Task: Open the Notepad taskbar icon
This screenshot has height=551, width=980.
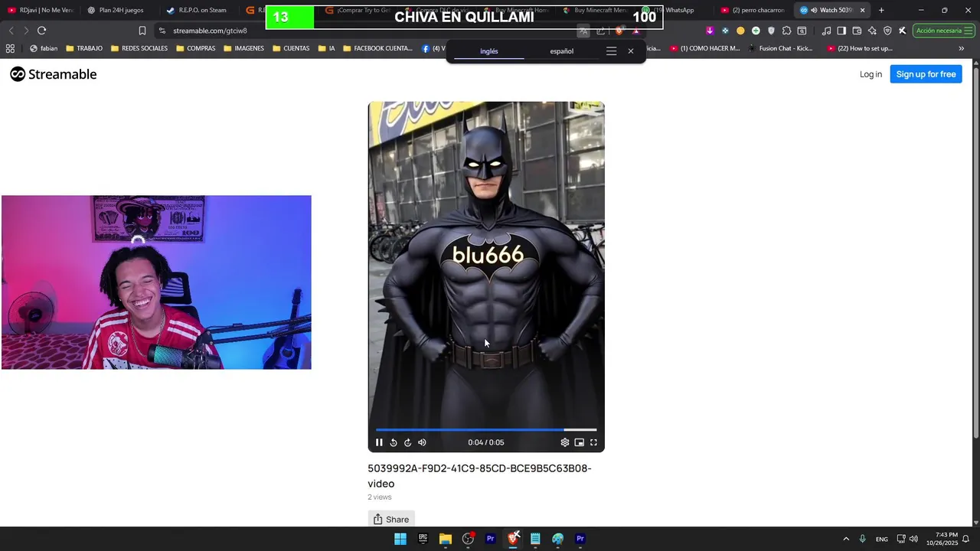Action: click(x=535, y=539)
